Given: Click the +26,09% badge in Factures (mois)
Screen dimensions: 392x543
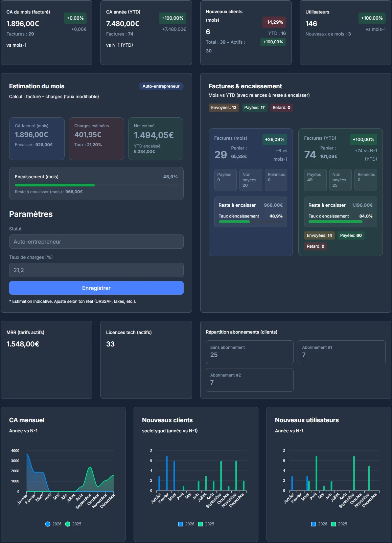Looking at the screenshot, I should (x=274, y=139).
